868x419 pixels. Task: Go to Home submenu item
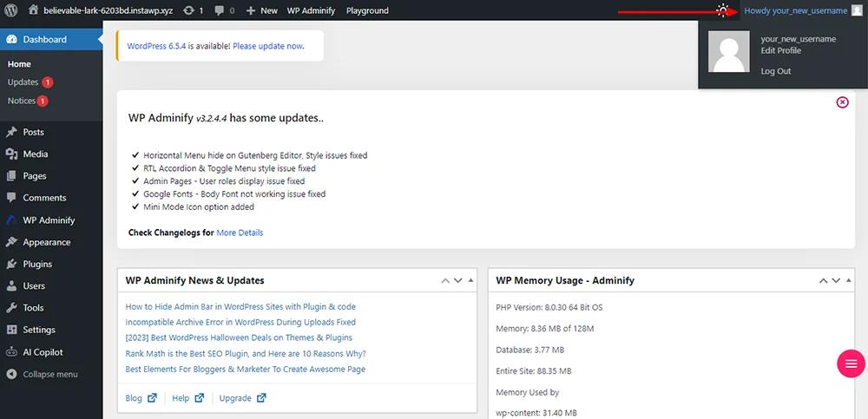(19, 64)
